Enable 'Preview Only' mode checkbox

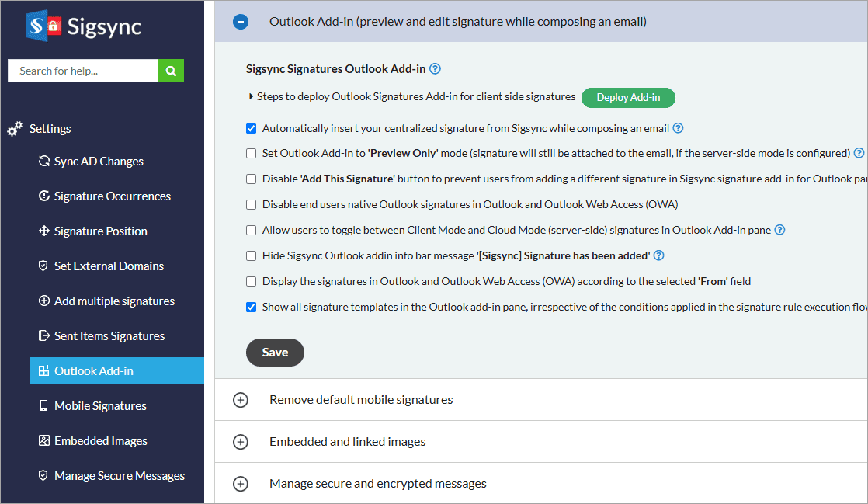(251, 154)
